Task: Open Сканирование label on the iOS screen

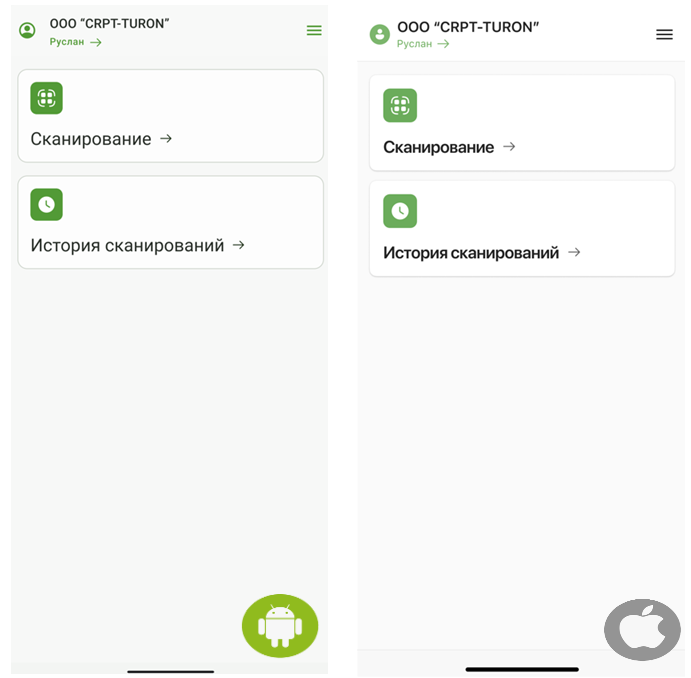Action: pos(438,147)
